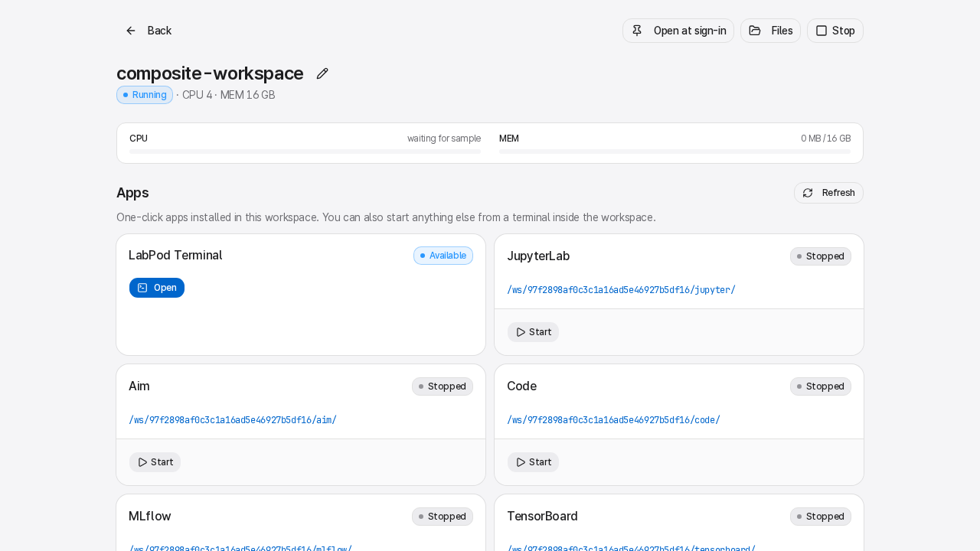Click the MEM usage bar
The width and height of the screenshot is (980, 551).
point(675,152)
